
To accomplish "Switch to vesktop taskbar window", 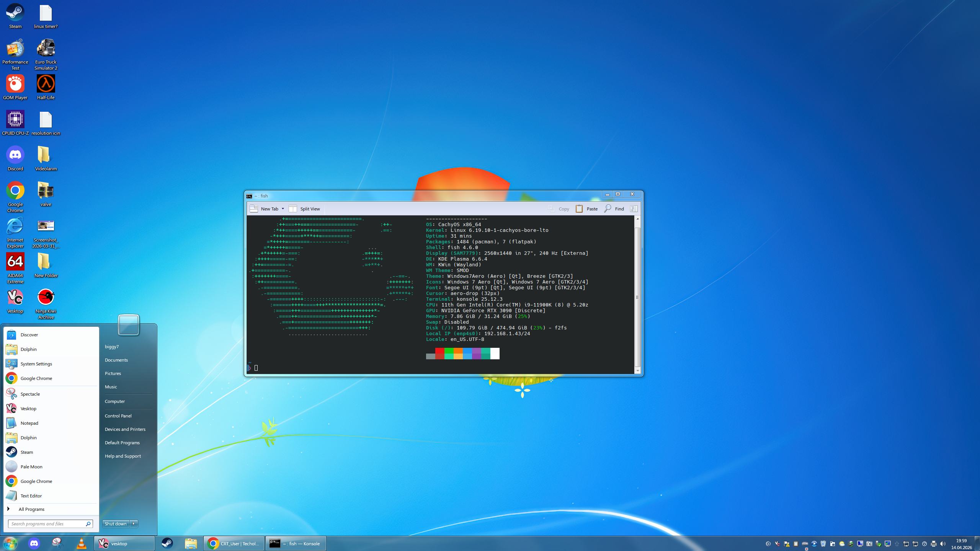I will click(x=124, y=543).
